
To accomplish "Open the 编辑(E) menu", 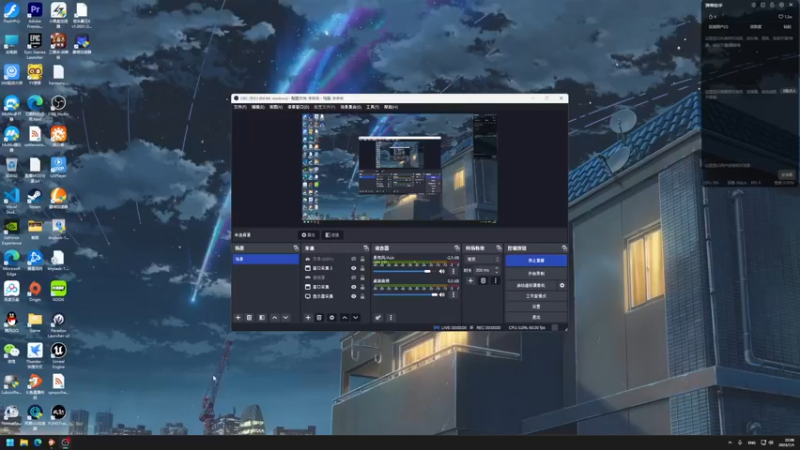I will coord(258,107).
